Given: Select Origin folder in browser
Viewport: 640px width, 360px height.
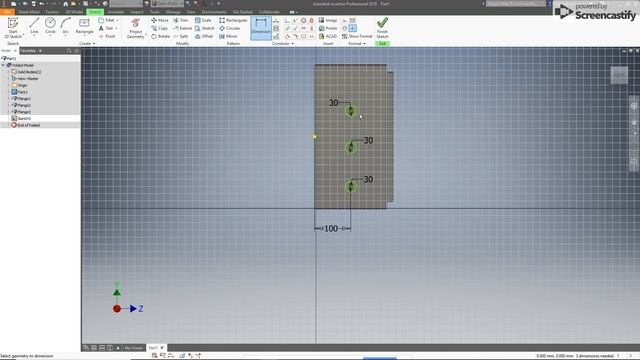Looking at the screenshot, I should (x=20, y=85).
